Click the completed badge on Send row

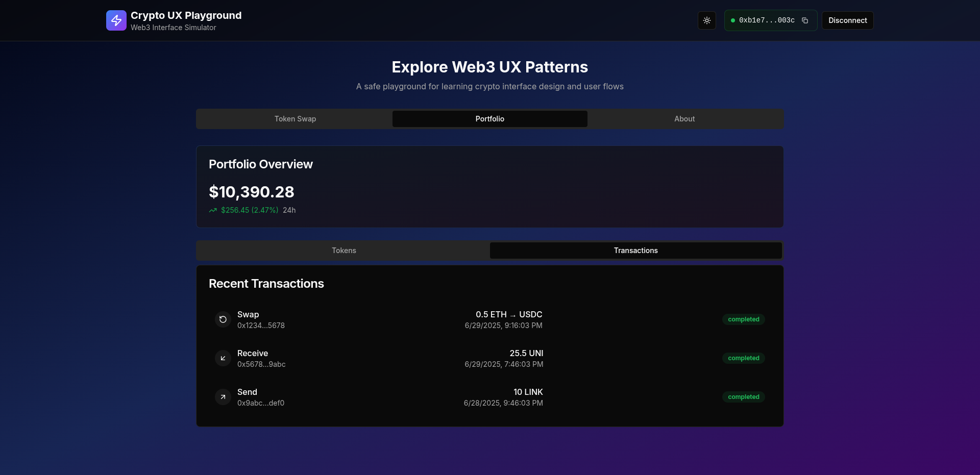point(744,397)
